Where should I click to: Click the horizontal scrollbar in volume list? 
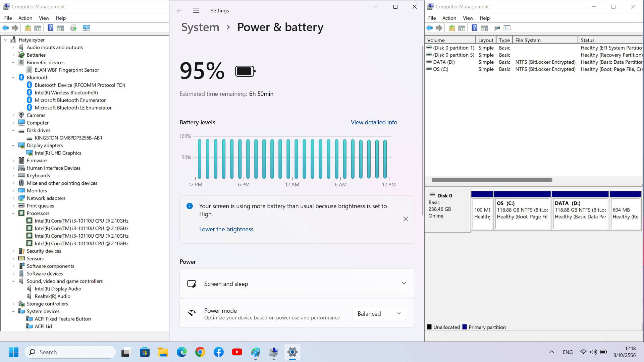click(492, 180)
